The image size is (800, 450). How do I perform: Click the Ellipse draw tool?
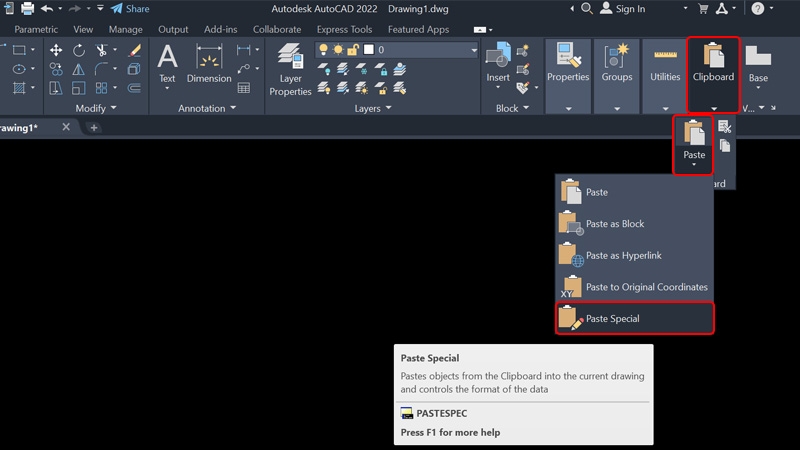[x=19, y=69]
